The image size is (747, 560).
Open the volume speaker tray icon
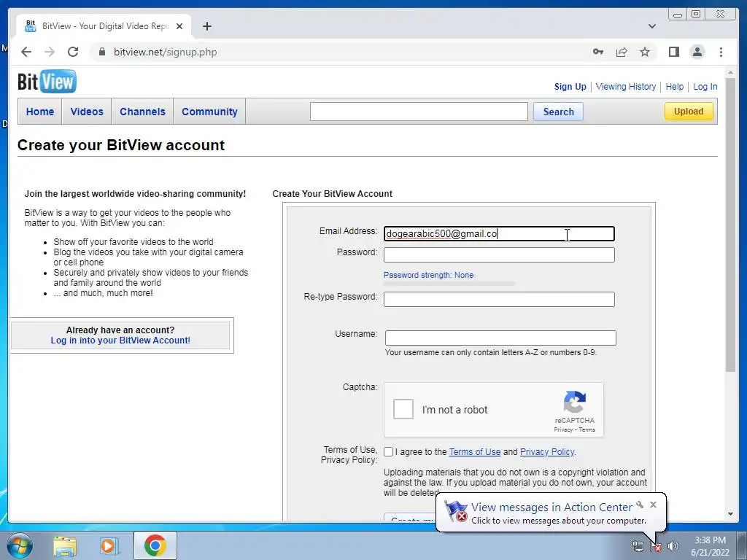coord(673,545)
